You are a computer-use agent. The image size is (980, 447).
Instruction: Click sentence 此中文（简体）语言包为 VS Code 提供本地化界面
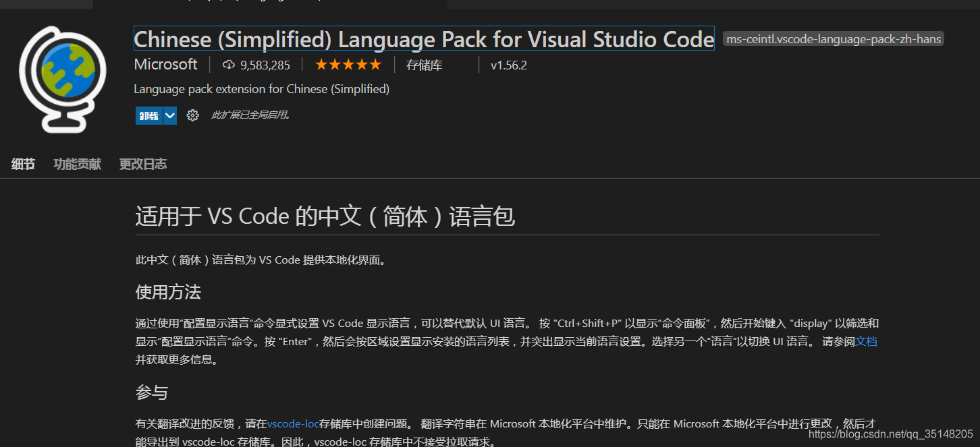(262, 260)
